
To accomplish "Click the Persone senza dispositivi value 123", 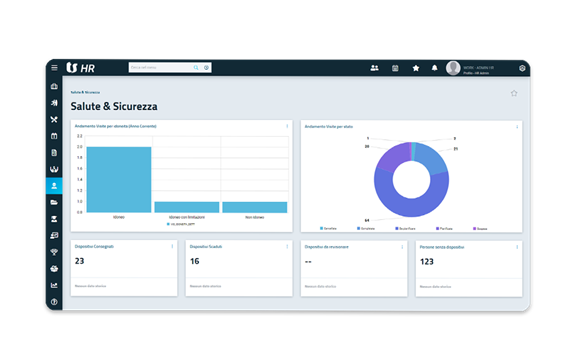I will pyautogui.click(x=427, y=262).
